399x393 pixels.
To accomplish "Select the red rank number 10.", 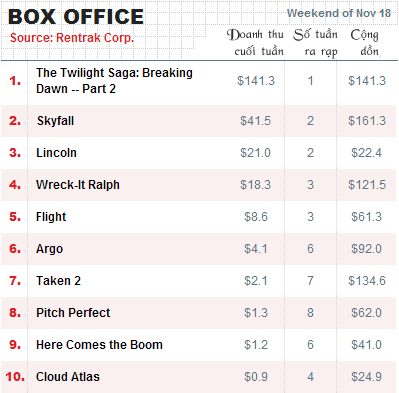I will coord(15,377).
